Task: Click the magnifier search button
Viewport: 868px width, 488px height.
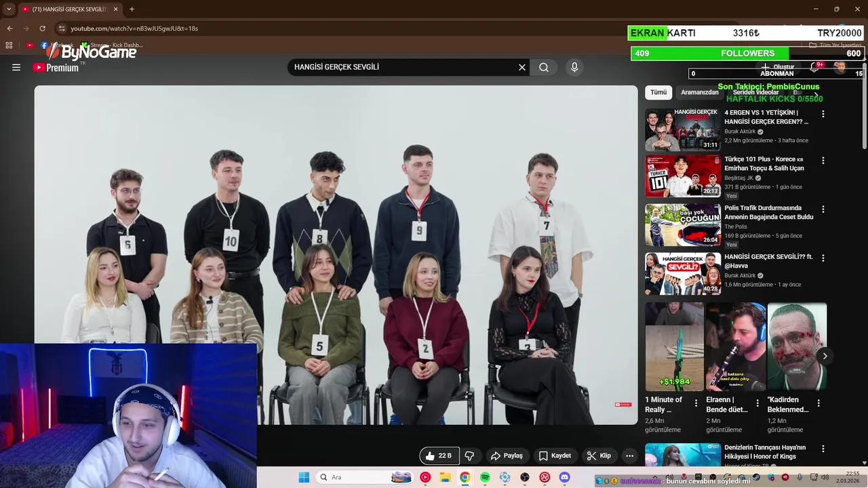Action: click(x=544, y=67)
